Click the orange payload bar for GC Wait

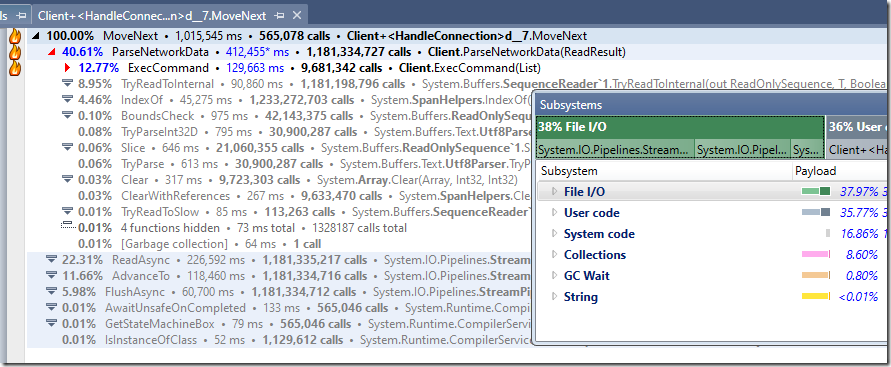pyautogui.click(x=816, y=276)
